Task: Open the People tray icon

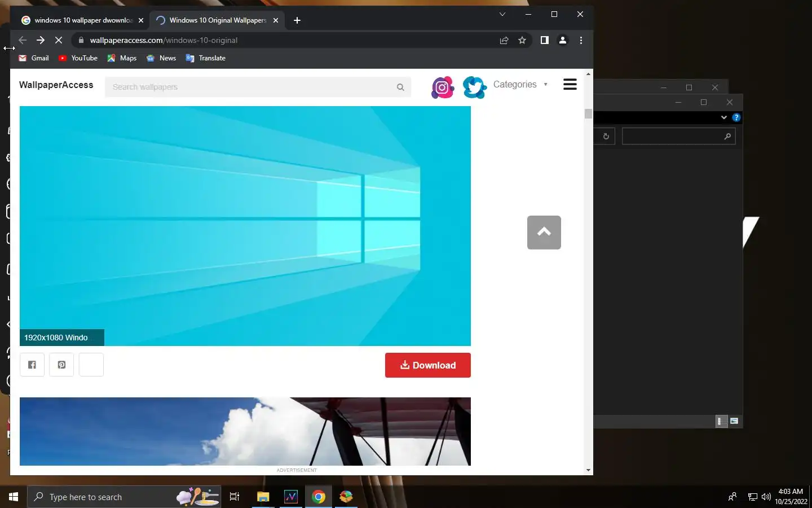Action: [x=732, y=497]
